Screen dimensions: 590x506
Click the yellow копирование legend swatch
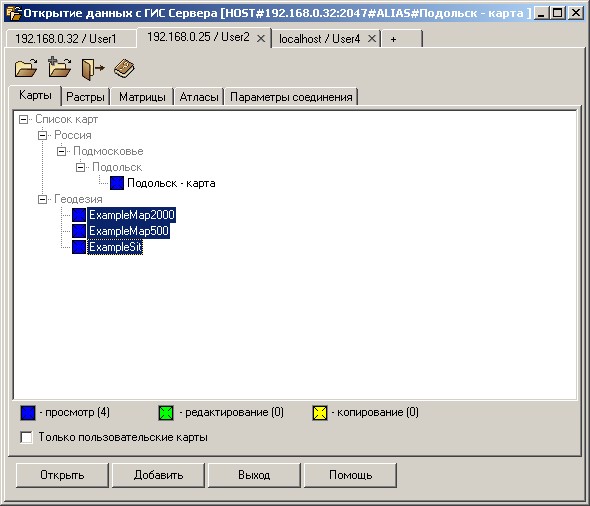[320, 413]
